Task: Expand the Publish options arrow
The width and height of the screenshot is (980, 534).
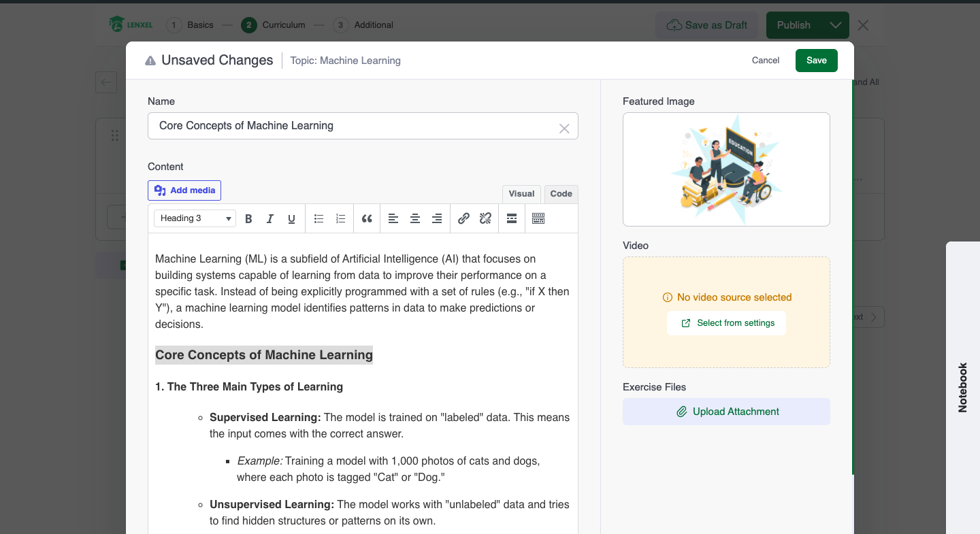Action: pyautogui.click(x=836, y=25)
